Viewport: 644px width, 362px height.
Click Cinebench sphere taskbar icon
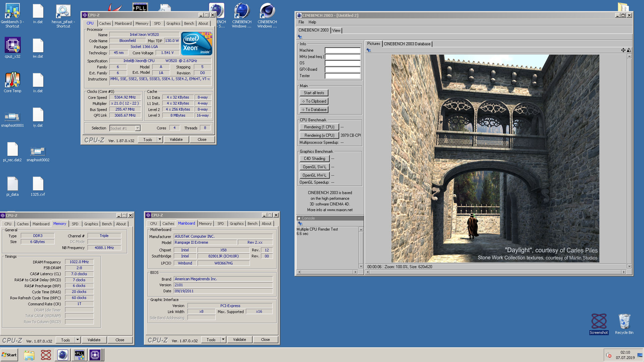(62, 355)
